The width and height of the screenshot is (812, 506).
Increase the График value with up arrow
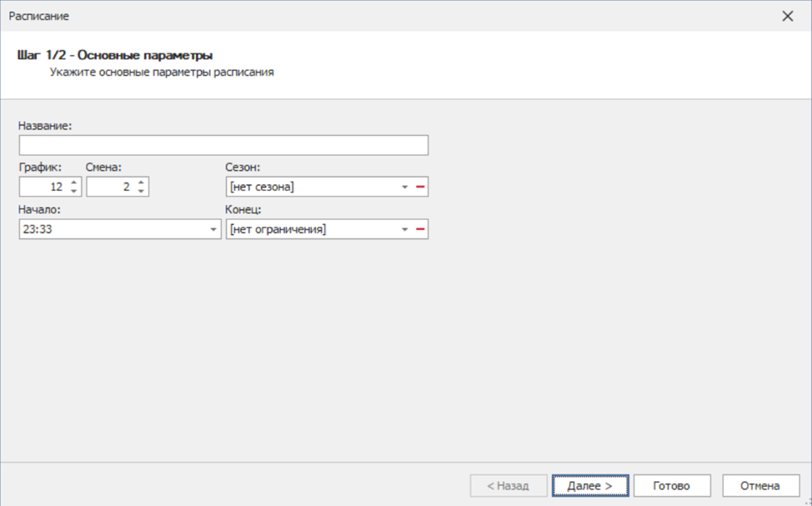73,183
